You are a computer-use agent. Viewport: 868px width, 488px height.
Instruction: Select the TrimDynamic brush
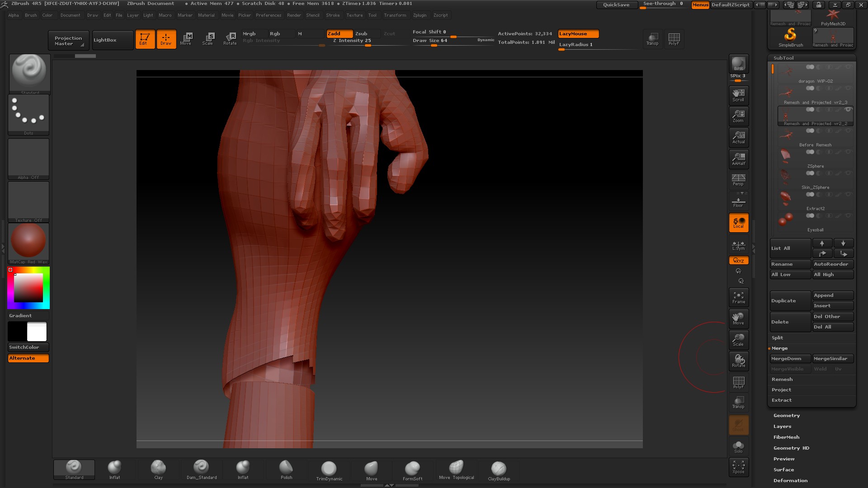[x=329, y=471]
